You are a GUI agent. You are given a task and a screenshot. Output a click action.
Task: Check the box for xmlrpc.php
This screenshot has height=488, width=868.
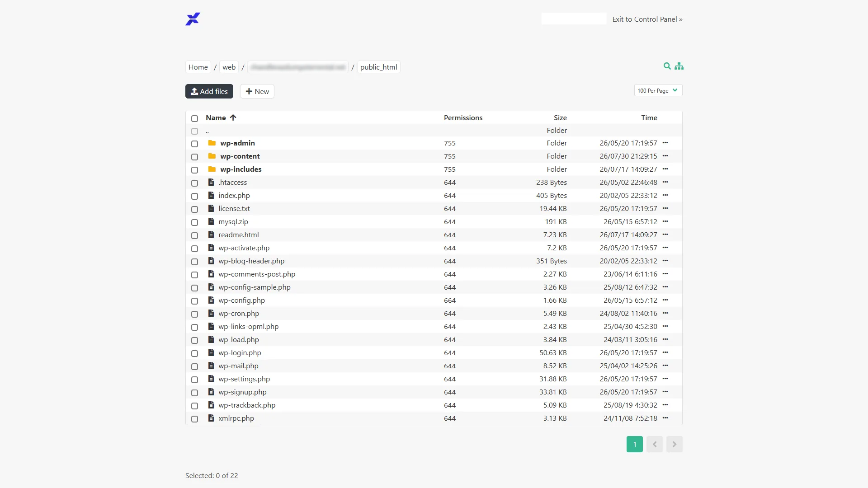tap(194, 419)
